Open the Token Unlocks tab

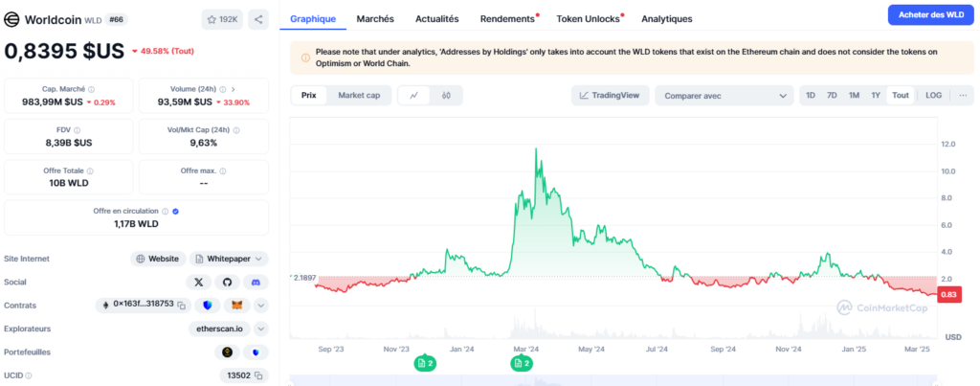click(589, 19)
